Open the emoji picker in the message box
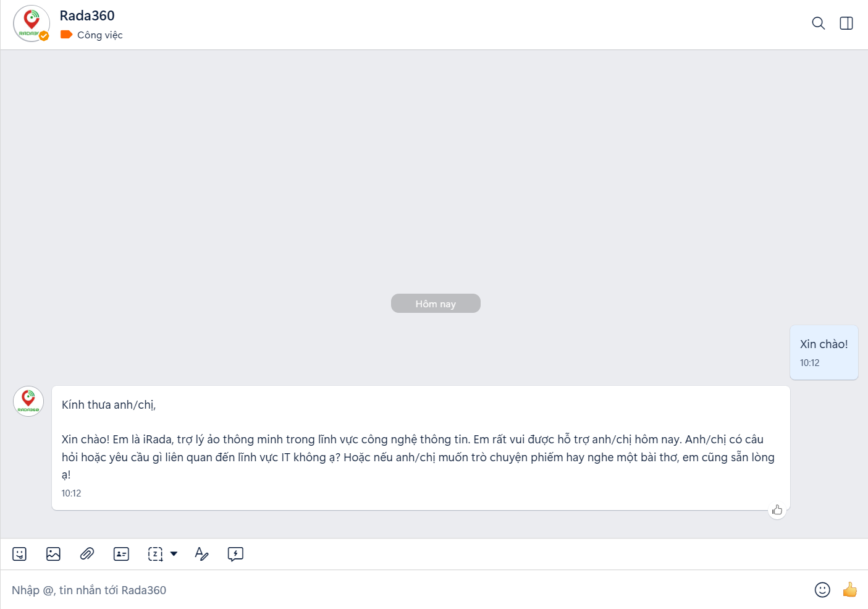The width and height of the screenshot is (868, 609). click(822, 590)
